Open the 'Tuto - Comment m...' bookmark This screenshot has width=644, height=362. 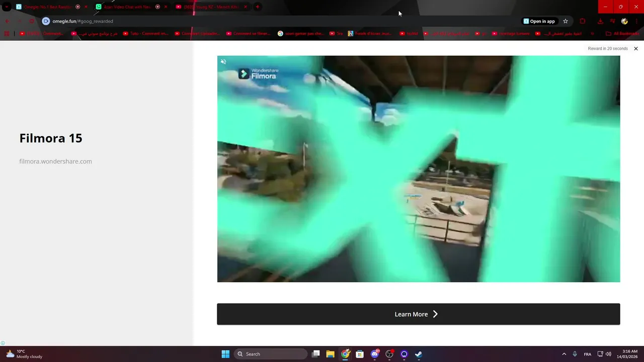[x=145, y=34]
